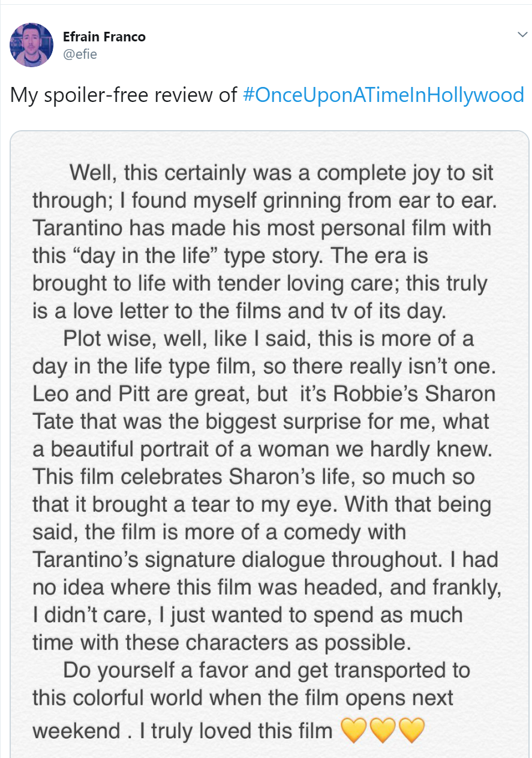Open the #OnceUponATimeInHollywood hashtag

pyautogui.click(x=384, y=95)
